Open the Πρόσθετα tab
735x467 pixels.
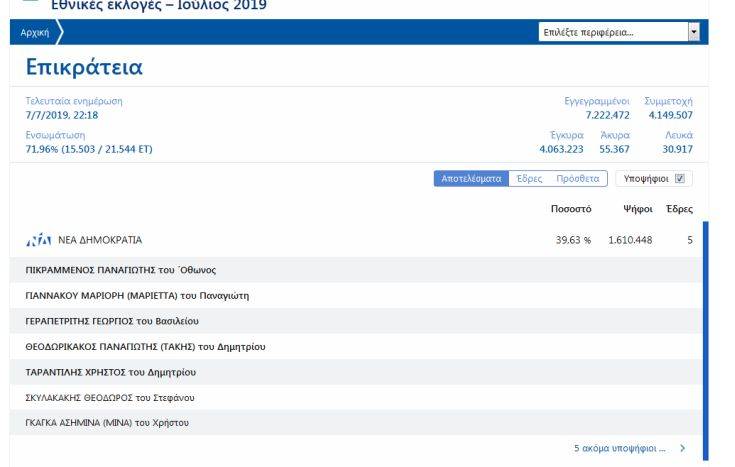click(577, 179)
